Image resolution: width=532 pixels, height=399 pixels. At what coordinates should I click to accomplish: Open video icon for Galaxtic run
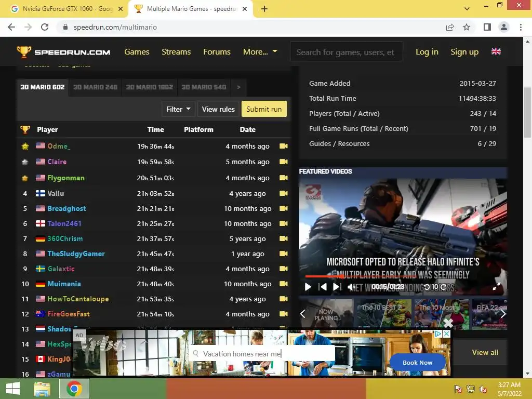(x=283, y=269)
